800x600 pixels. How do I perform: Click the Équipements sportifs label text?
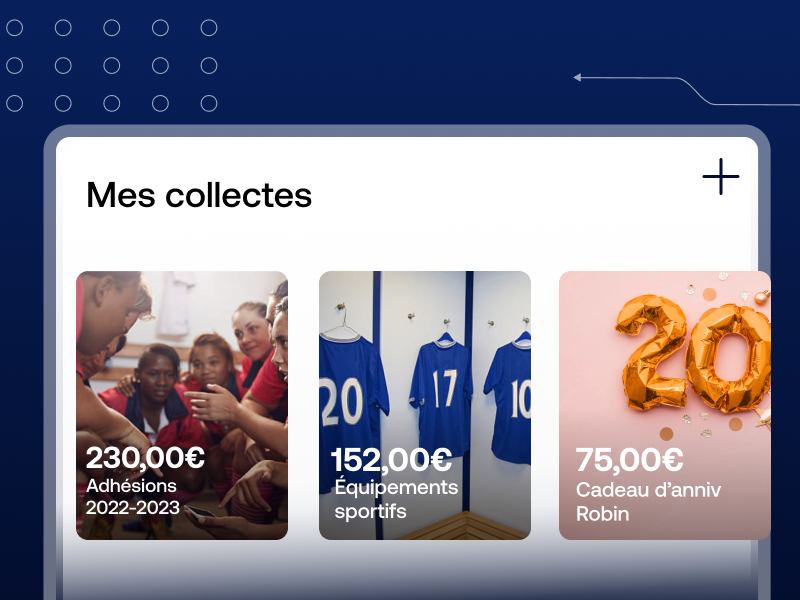(x=396, y=499)
